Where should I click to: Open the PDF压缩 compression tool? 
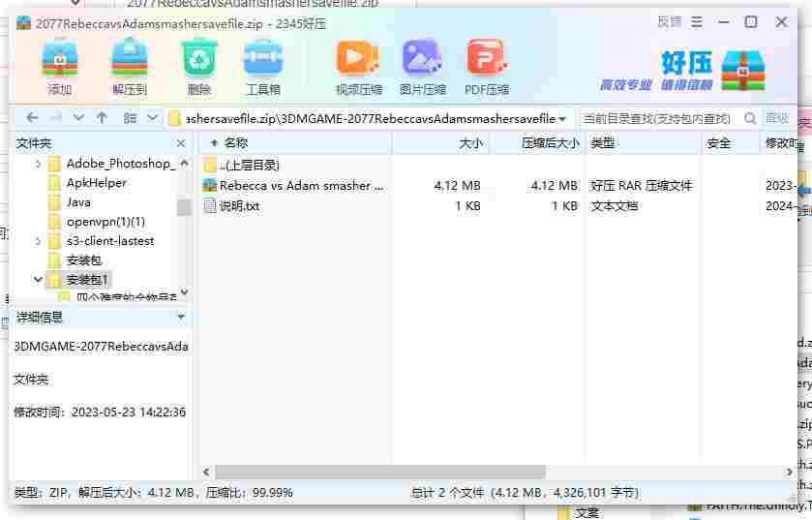tap(487, 58)
